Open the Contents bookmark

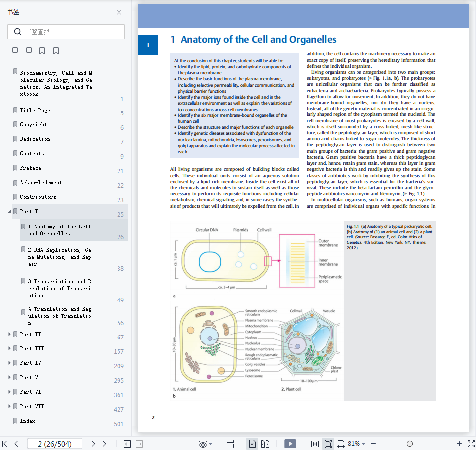(32, 153)
